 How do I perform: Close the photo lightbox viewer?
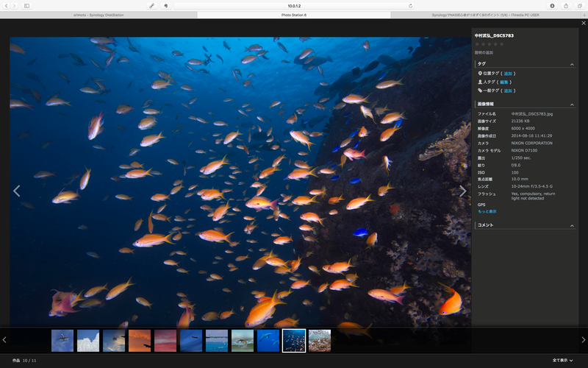pyautogui.click(x=584, y=23)
